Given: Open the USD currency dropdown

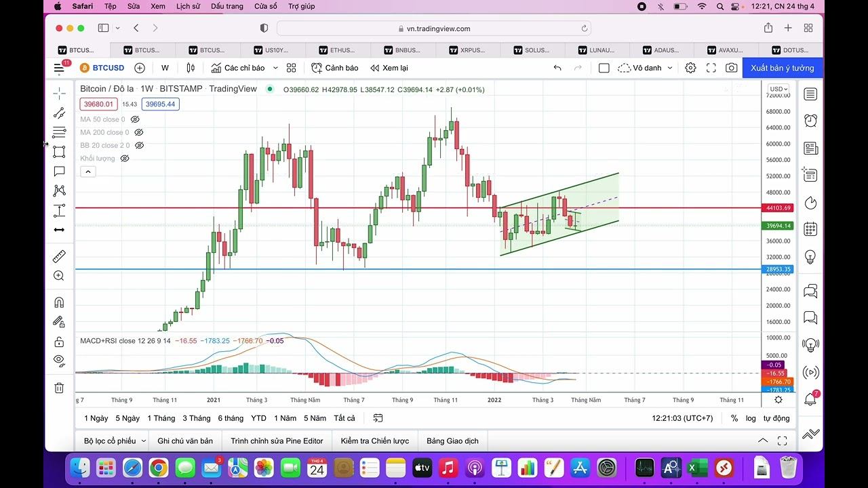Looking at the screenshot, I should pyautogui.click(x=778, y=89).
